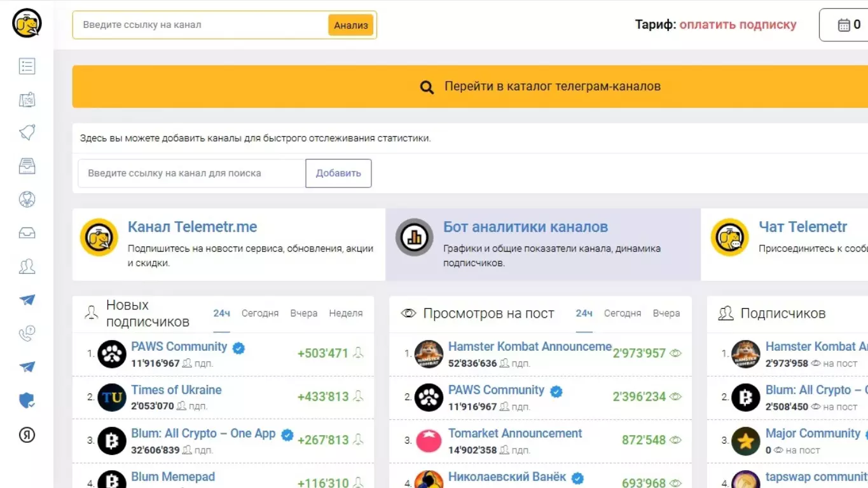This screenshot has height=488, width=868.
Task: Open Николаевский Ванёк channel link
Action: pyautogui.click(x=507, y=477)
